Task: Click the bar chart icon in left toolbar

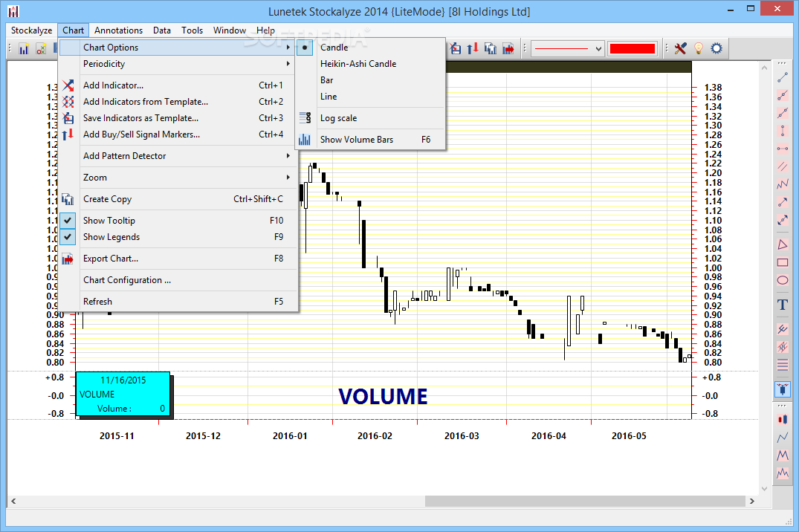Action: 24,48
